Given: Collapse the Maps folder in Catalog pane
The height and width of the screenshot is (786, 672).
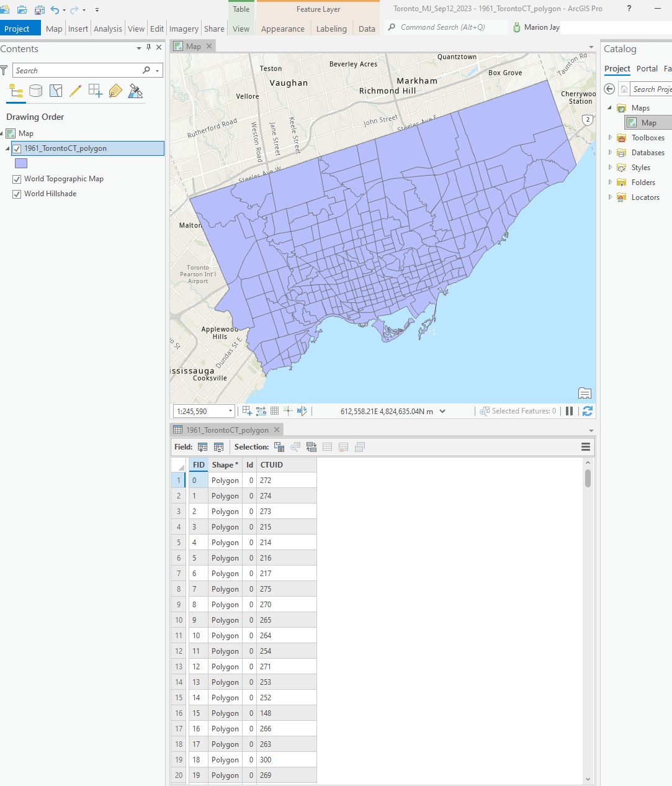Looking at the screenshot, I should 610,107.
